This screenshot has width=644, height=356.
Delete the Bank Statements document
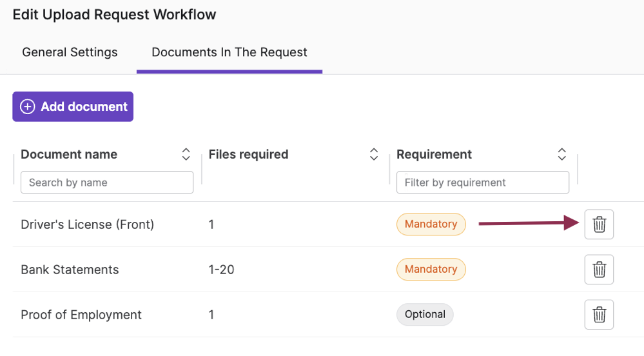pos(599,270)
